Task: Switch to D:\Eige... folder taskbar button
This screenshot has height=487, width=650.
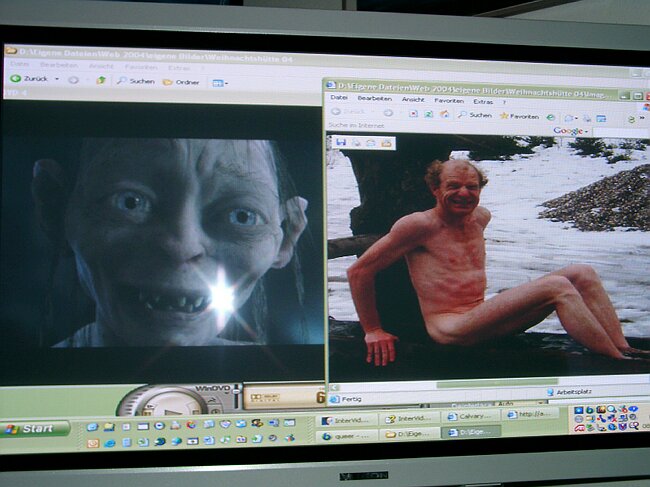Action: coord(408,434)
